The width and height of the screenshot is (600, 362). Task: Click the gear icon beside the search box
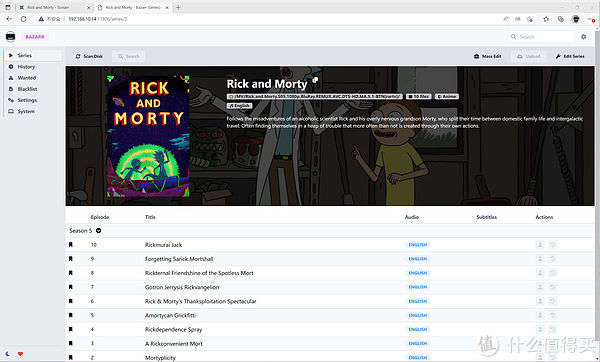[x=583, y=37]
